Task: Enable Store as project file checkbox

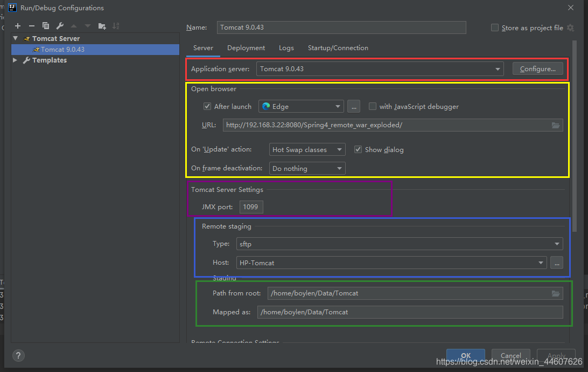Action: (x=495, y=28)
